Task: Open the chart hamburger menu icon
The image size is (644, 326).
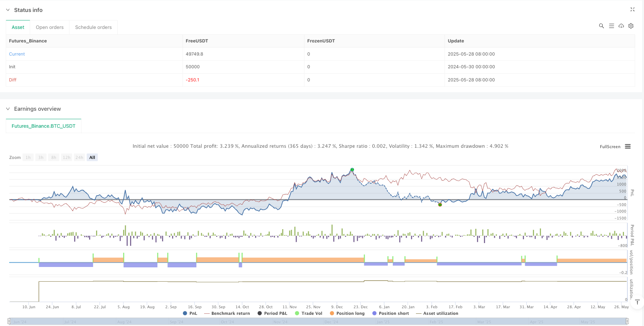Action: click(628, 147)
